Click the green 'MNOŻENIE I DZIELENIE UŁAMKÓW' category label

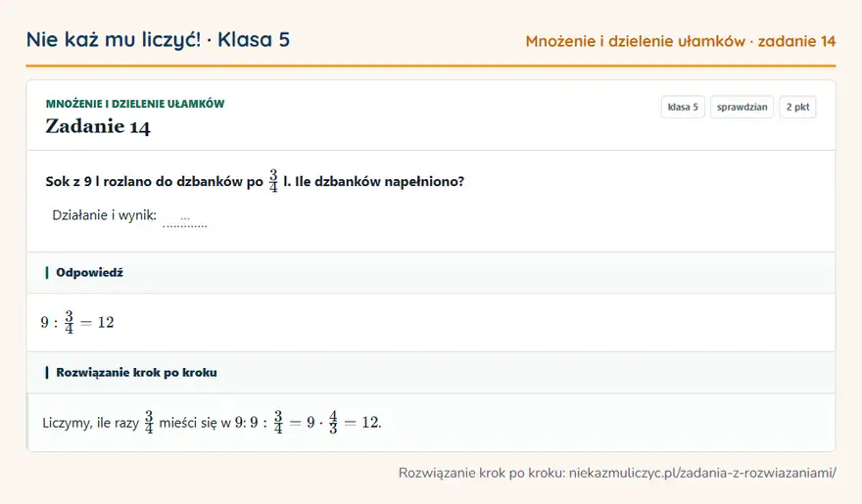tap(135, 104)
